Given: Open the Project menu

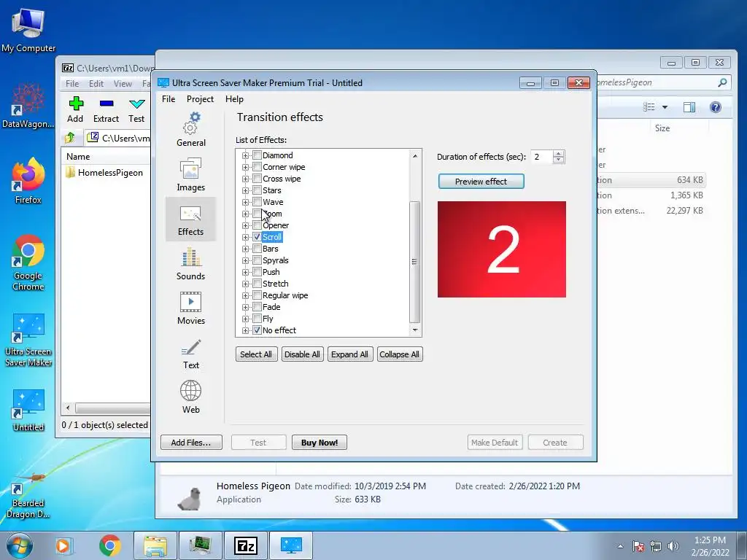Looking at the screenshot, I should (x=200, y=99).
